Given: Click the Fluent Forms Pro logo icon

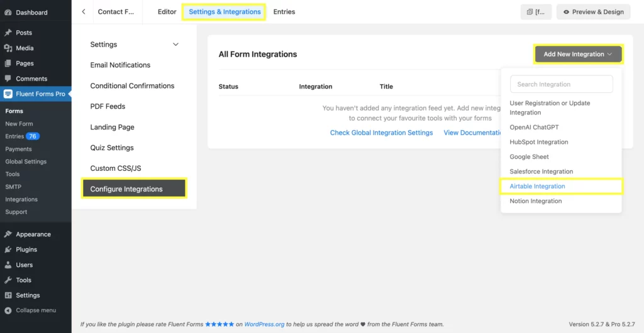Looking at the screenshot, I should [8, 94].
